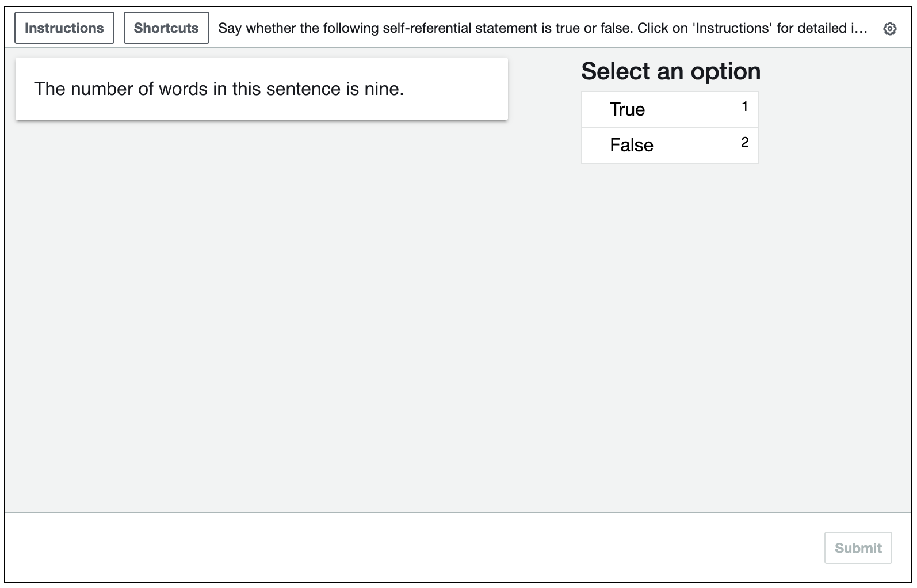This screenshot has width=917, height=588.
Task: Click shortcut number 2 beside False
Action: 745,142
